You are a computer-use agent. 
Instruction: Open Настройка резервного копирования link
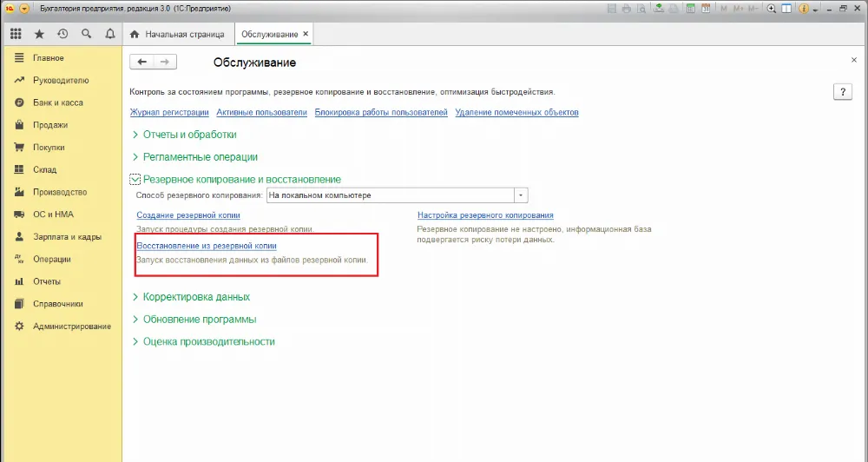point(485,215)
